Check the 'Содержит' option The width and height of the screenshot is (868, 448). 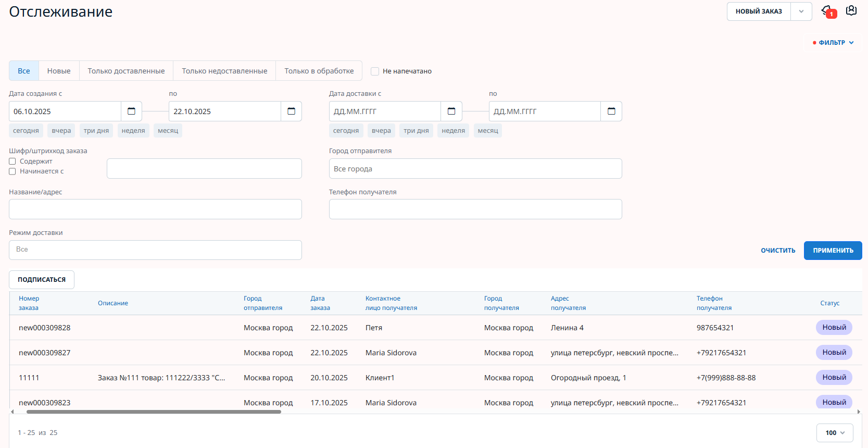tap(12, 161)
